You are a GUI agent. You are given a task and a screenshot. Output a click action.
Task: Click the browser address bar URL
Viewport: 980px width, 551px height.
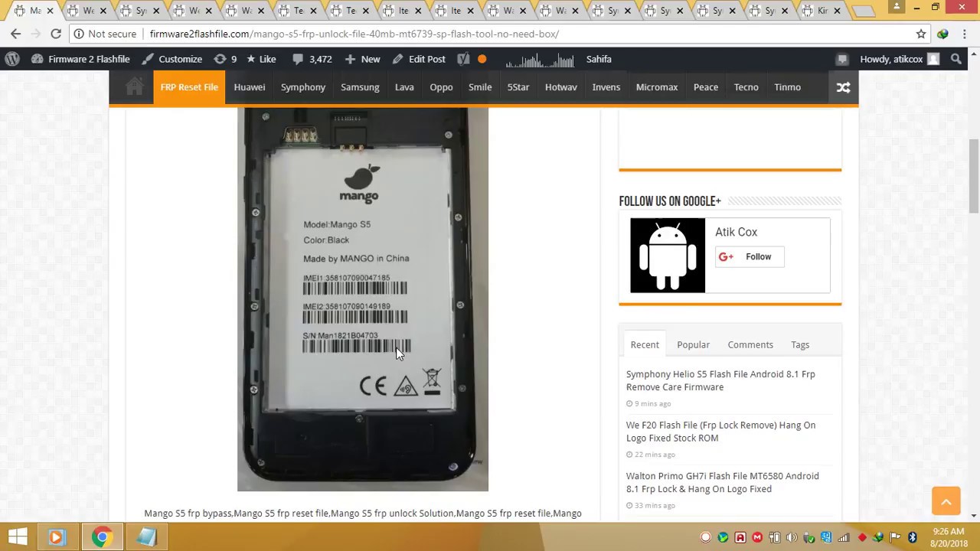(x=354, y=34)
